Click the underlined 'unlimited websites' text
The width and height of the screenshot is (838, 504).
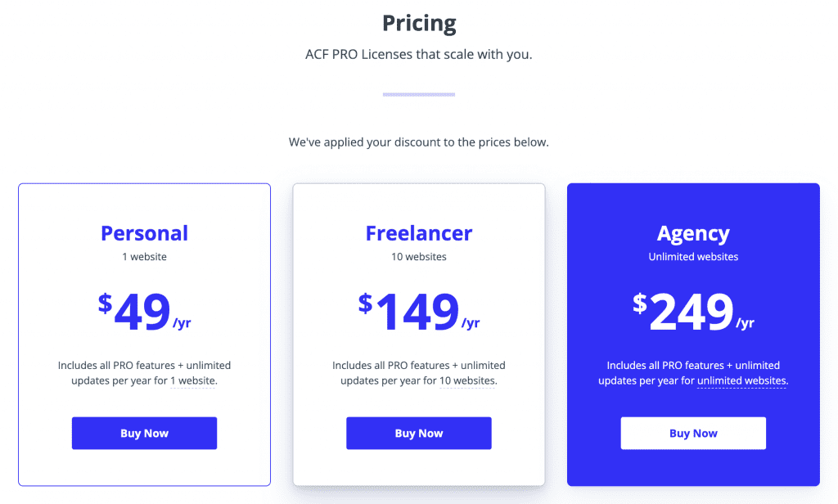tap(741, 380)
